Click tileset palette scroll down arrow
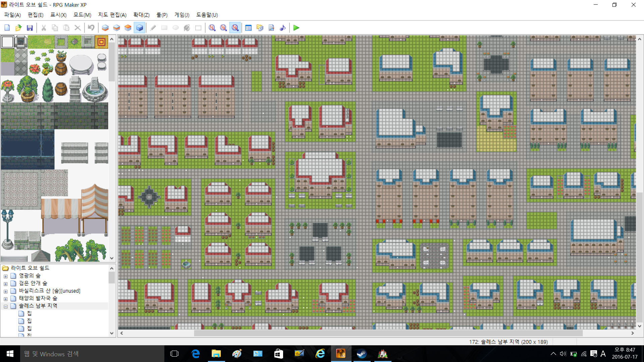Image resolution: width=644 pixels, height=362 pixels. [x=112, y=258]
